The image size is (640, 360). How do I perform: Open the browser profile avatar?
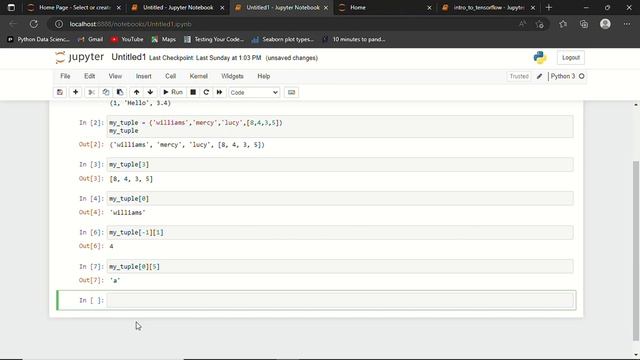click(605, 24)
